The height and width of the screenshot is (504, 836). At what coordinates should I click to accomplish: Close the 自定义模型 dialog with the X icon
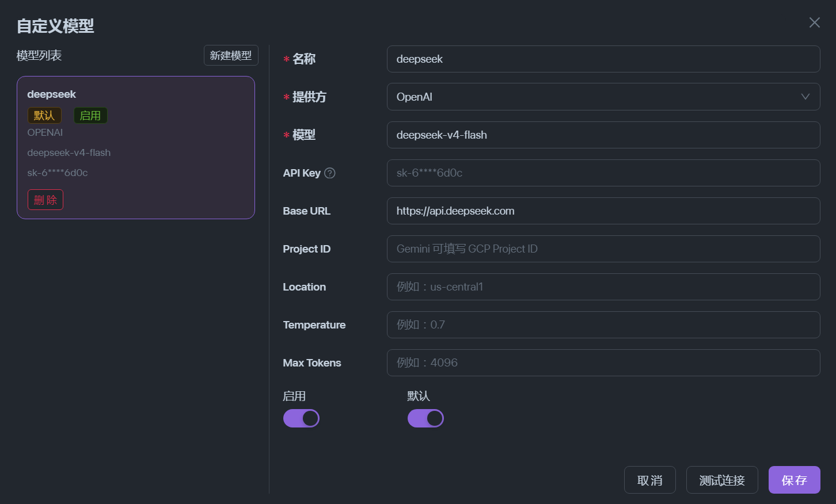814,22
